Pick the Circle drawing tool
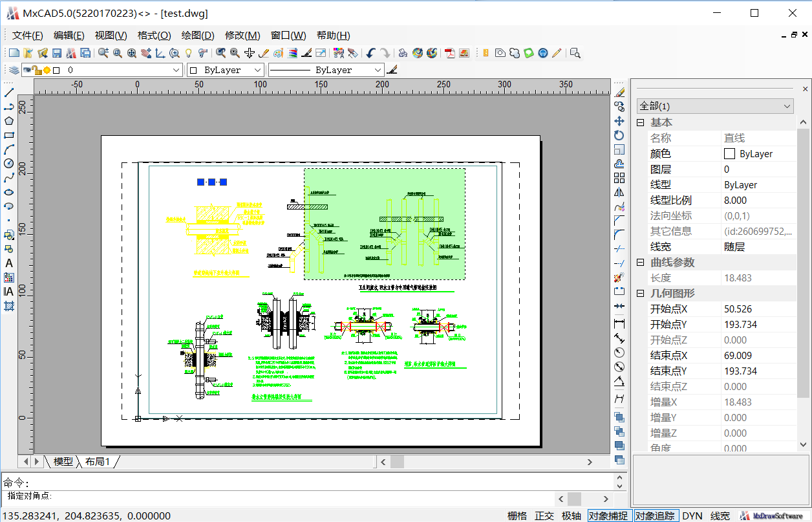Image resolution: width=812 pixels, height=522 pixels. [x=9, y=164]
